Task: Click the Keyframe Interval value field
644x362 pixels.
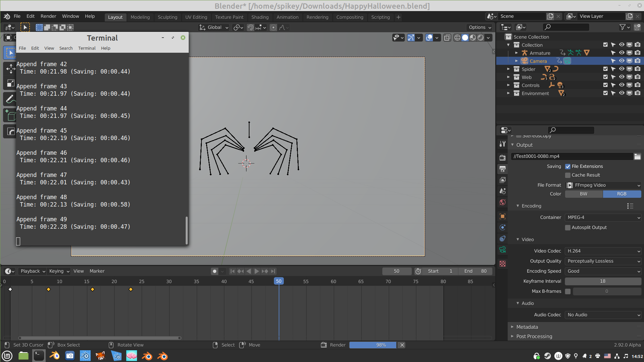Action: 603,281
